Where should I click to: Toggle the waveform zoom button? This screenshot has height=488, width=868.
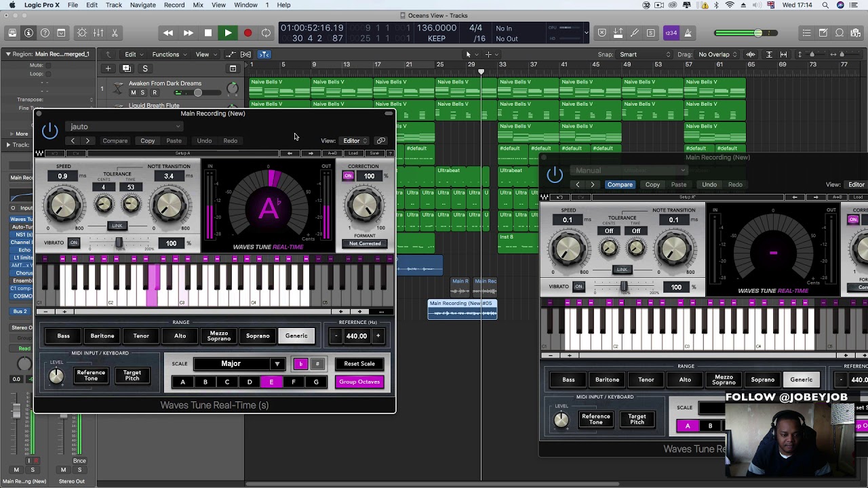point(751,54)
